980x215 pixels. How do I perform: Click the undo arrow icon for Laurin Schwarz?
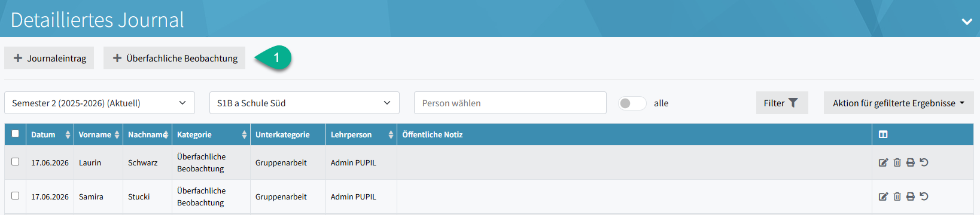point(924,162)
